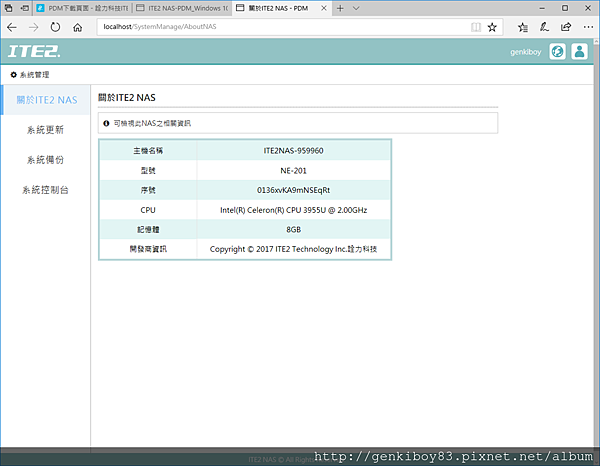This screenshot has height=466, width=600.
Task: Click the Copyright © 2017 ITE2 Technology text
Action: [293, 249]
